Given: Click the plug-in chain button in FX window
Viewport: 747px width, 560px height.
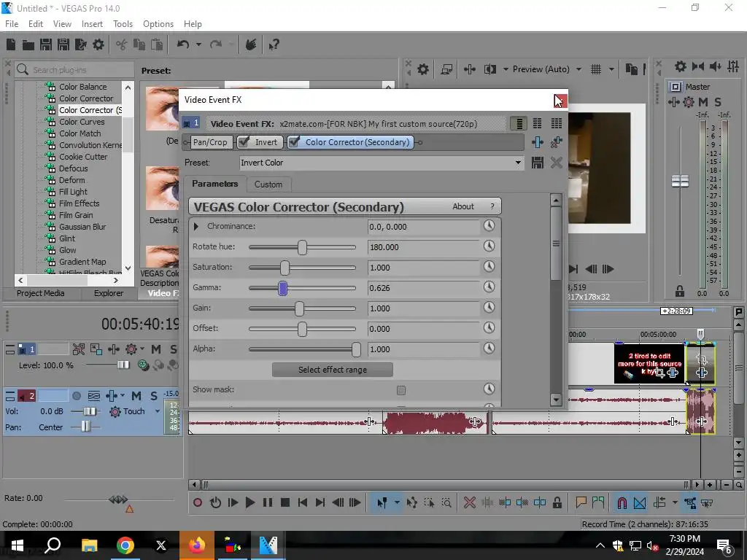Looking at the screenshot, I should coord(538,142).
